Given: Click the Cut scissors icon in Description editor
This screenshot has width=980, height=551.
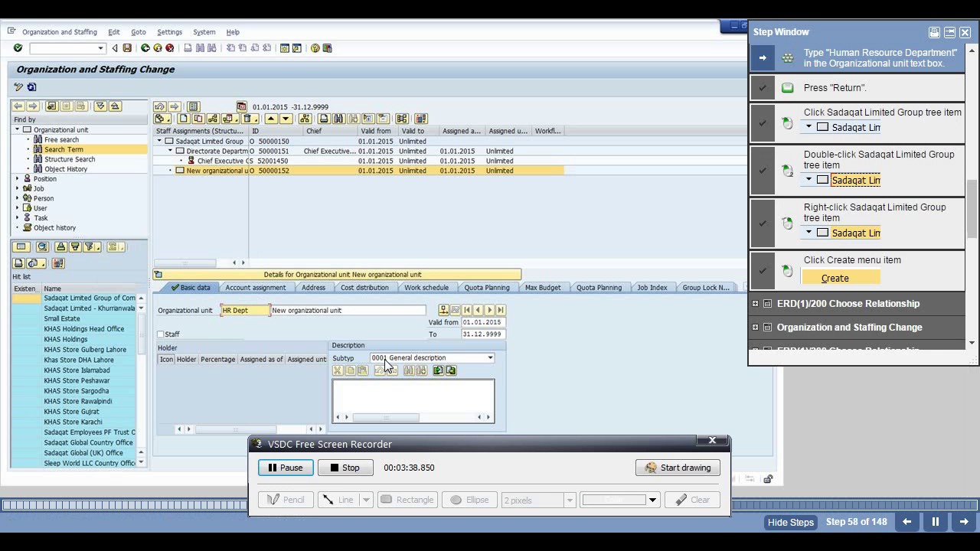Looking at the screenshot, I should pyautogui.click(x=338, y=370).
